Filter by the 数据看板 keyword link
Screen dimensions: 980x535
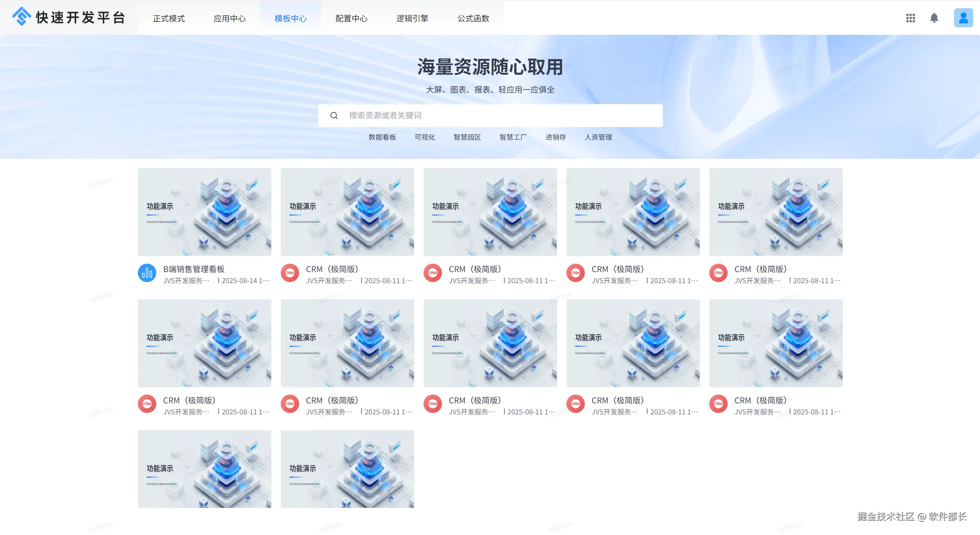(x=382, y=137)
